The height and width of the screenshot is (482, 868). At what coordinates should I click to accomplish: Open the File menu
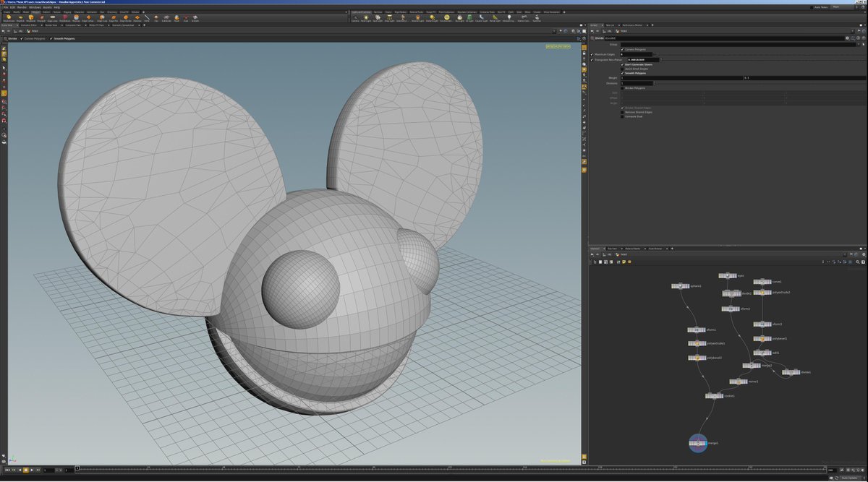[4, 7]
